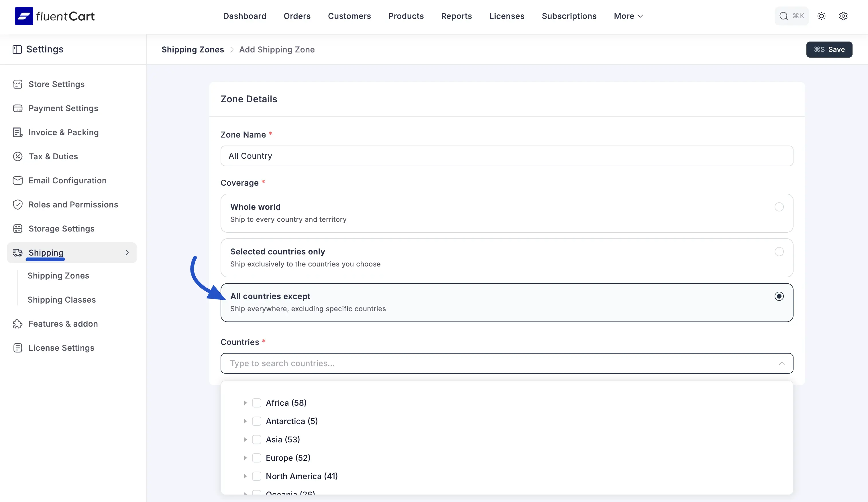The height and width of the screenshot is (502, 868).
Task: Expand the Antarctica country group arrow
Action: [245, 421]
